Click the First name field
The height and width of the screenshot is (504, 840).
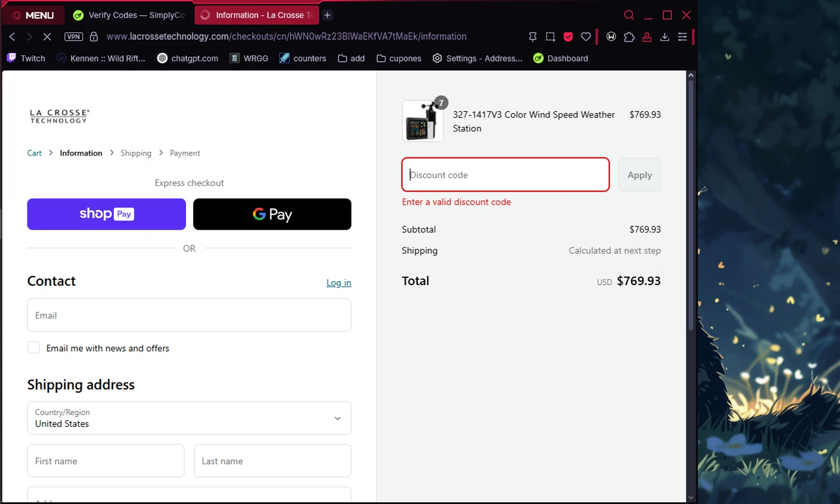[x=106, y=461]
